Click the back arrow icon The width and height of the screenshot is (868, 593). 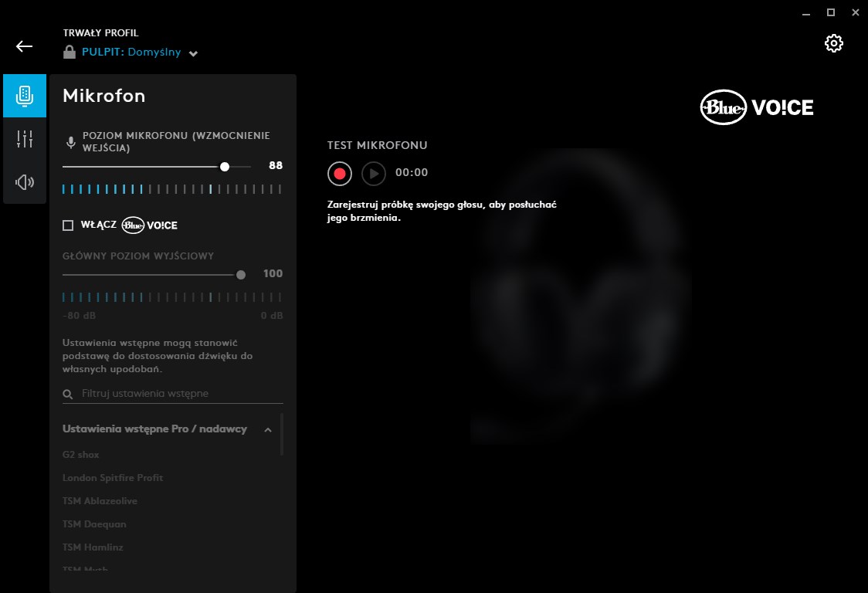coord(25,46)
